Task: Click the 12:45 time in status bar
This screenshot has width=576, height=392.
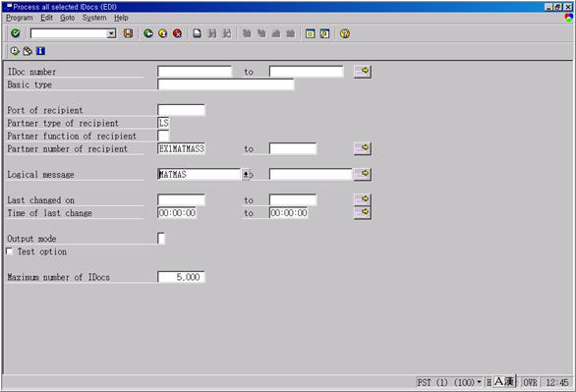Action: tap(557, 382)
